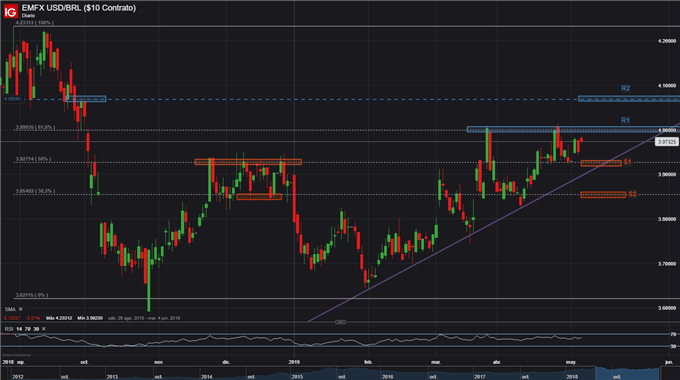680x380 pixels.
Task: Open the SMA indicator label settings
Action: click(x=10, y=309)
